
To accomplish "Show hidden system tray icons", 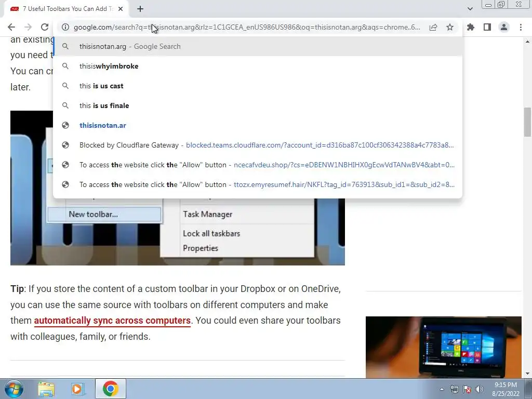I will coord(442,389).
